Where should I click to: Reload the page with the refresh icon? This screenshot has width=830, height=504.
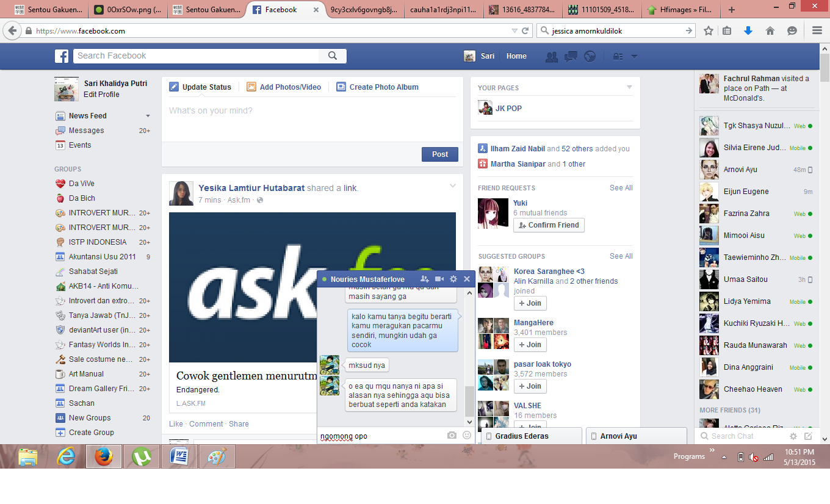(x=525, y=31)
